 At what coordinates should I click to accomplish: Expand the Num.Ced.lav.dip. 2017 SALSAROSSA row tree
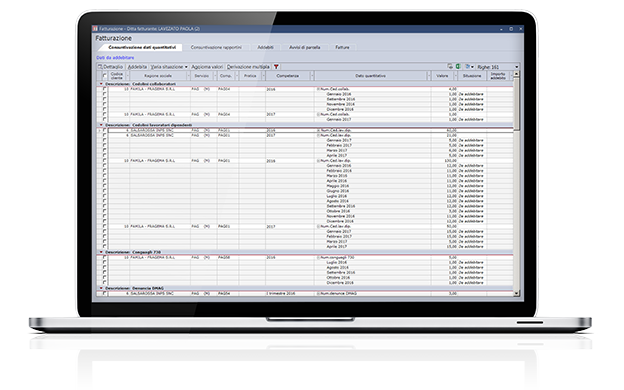318,135
